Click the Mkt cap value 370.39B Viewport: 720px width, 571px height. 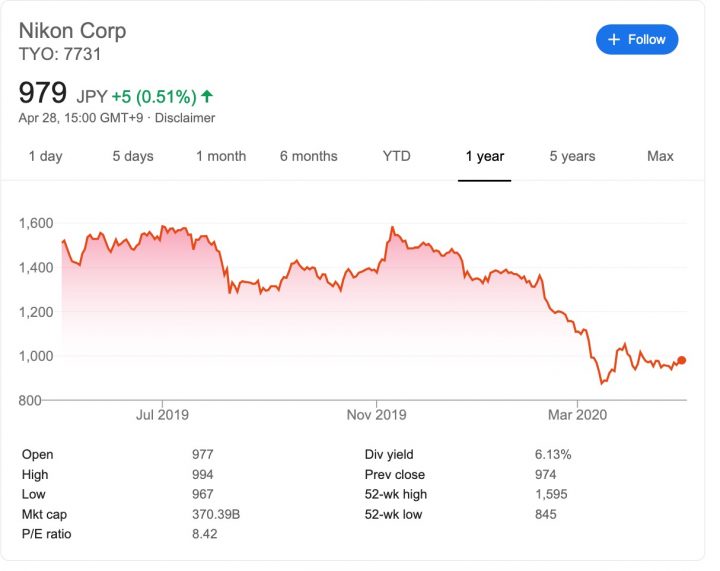point(216,514)
